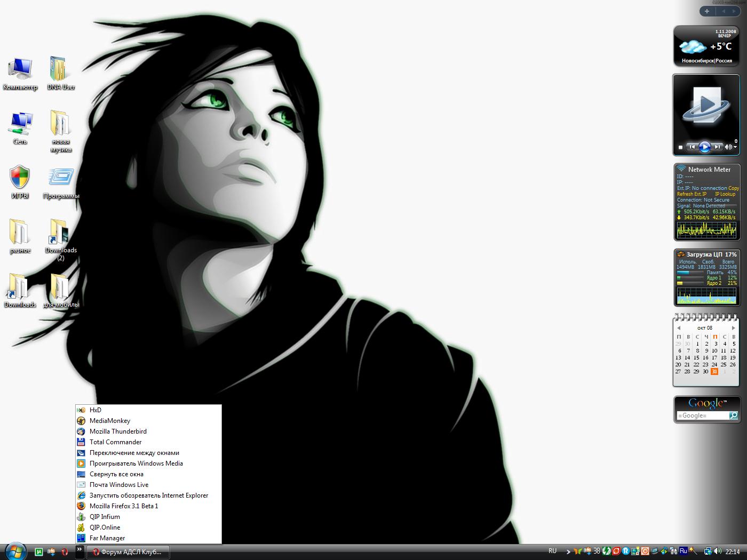Click the green circular-arrows tray icon

pyautogui.click(x=606, y=551)
